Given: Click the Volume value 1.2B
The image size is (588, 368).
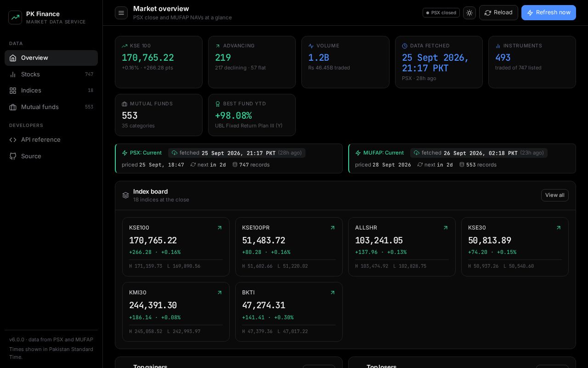Looking at the screenshot, I should coord(319,57).
